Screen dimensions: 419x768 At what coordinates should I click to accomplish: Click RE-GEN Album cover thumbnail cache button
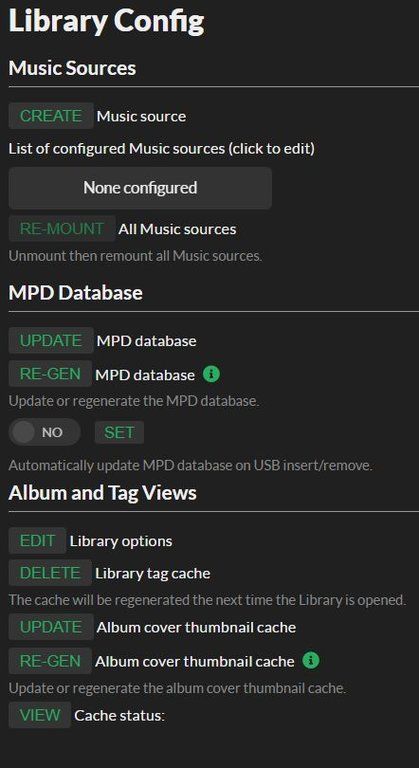tap(50, 661)
